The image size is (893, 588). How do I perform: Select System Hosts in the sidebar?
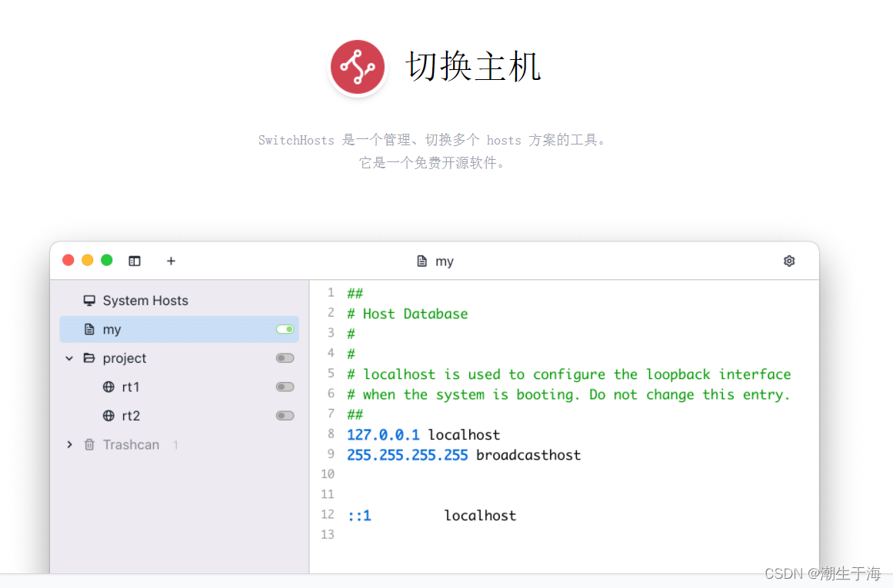179,301
